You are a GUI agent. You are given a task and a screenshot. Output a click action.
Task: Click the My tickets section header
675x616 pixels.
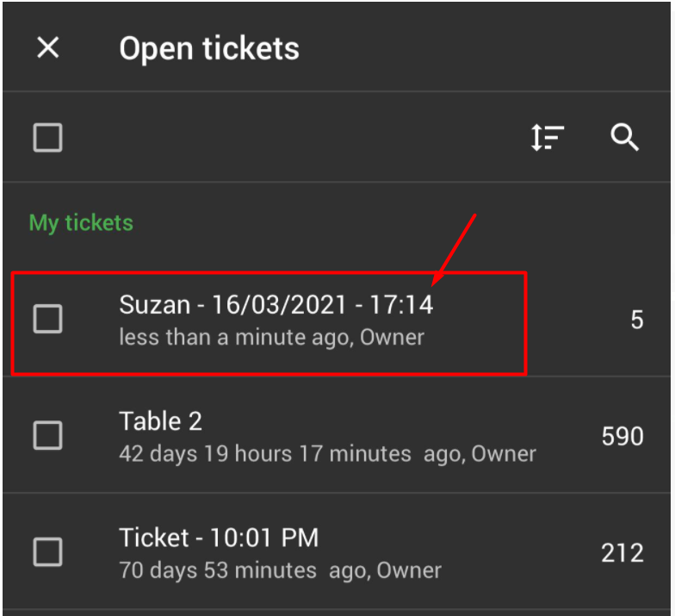(81, 223)
